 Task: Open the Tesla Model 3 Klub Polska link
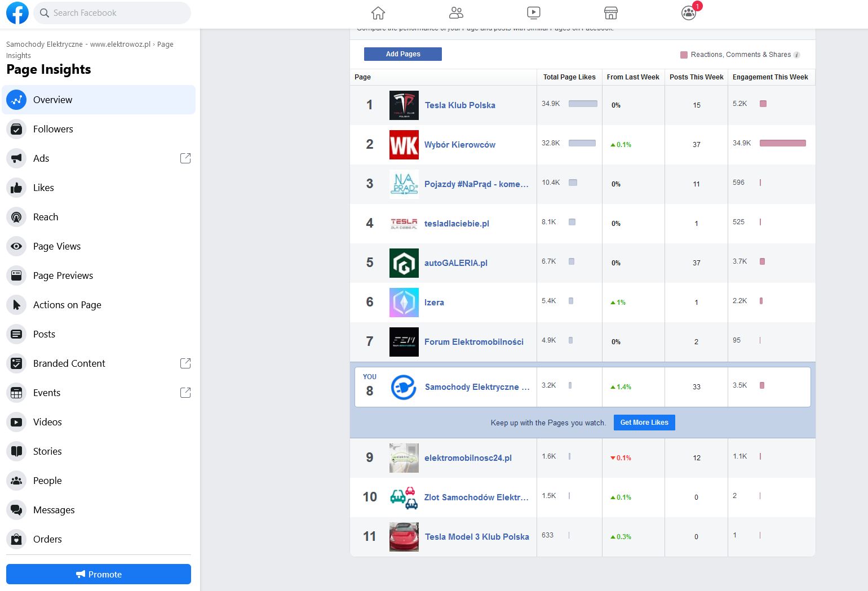[x=477, y=537]
